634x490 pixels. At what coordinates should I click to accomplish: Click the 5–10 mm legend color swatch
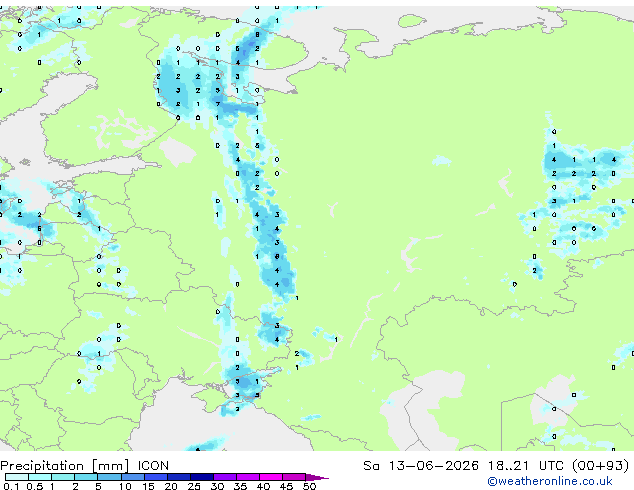109,477
